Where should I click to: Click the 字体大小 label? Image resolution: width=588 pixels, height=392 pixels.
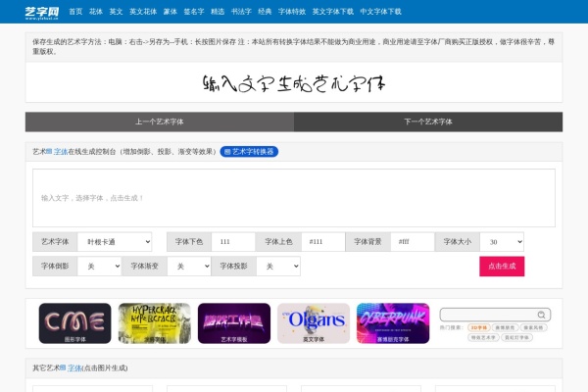(x=457, y=242)
